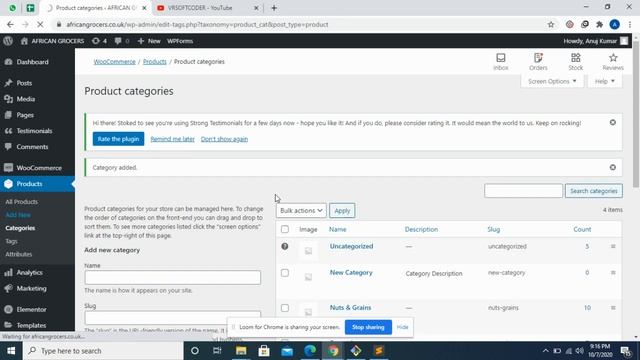Bookmark this page with the star icon
This screenshot has width=640, height=360.
click(x=551, y=24)
